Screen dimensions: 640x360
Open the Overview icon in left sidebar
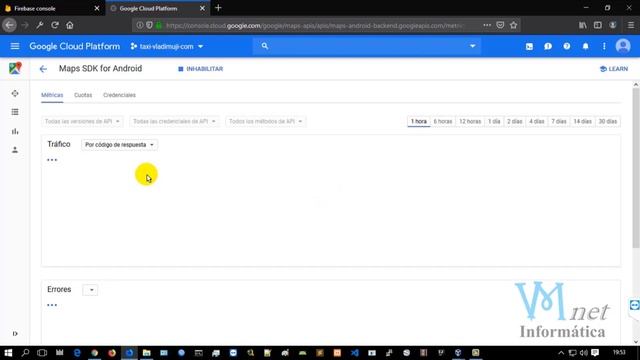coord(15,93)
